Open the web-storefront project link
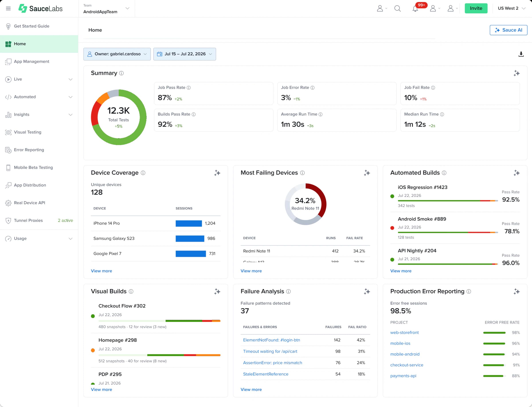 [404, 333]
